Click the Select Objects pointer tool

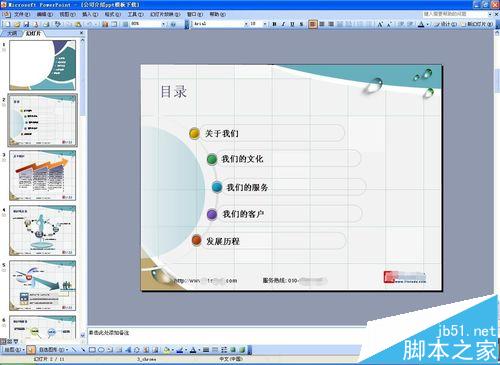[31, 350]
